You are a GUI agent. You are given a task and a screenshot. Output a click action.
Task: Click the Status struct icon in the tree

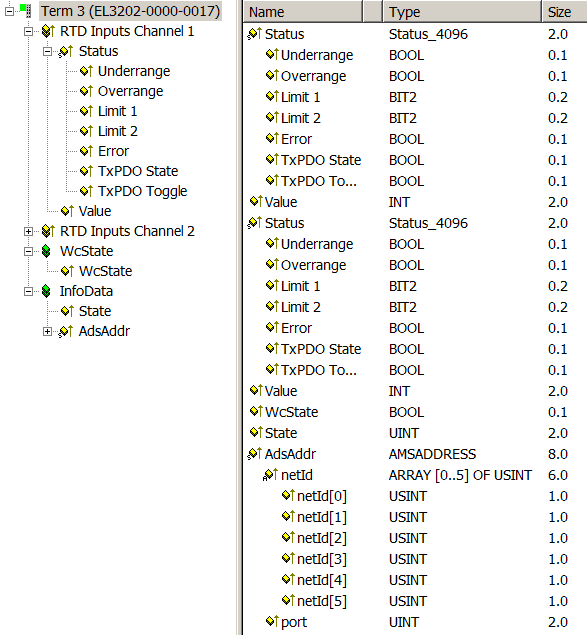click(x=66, y=51)
